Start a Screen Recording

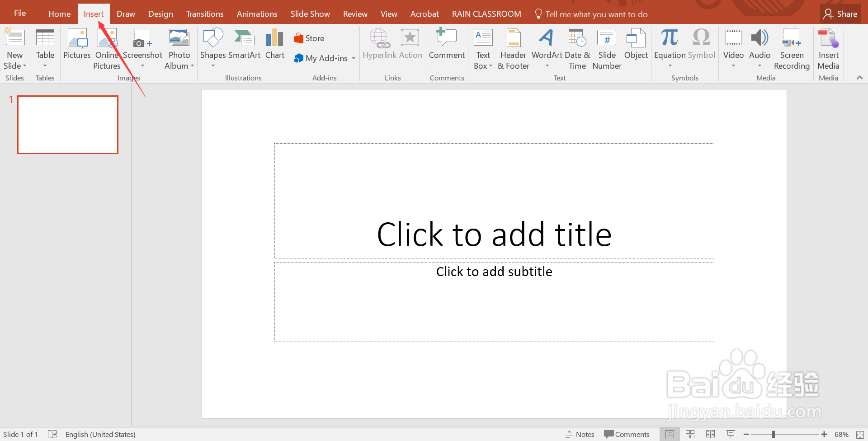[792, 48]
